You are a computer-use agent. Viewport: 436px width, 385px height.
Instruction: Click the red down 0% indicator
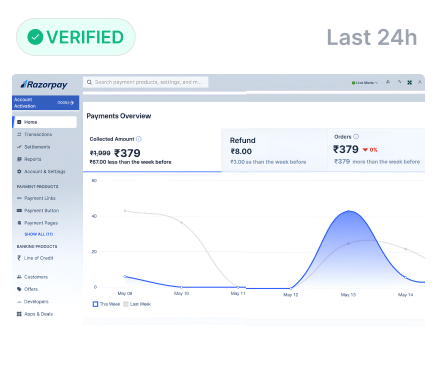(370, 150)
